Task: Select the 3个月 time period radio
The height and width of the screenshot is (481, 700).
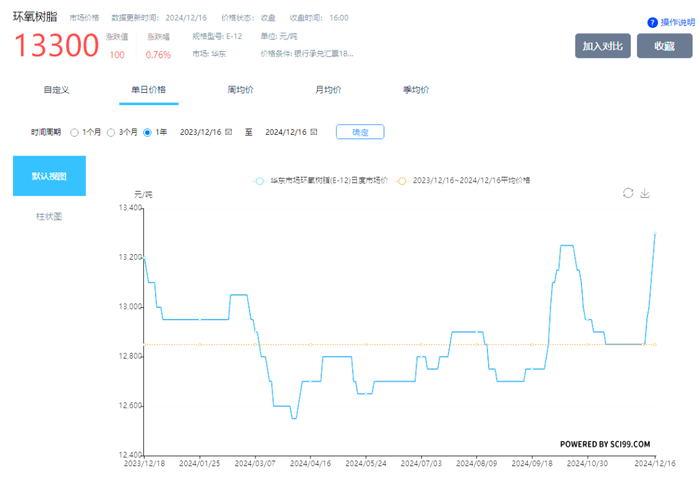Action: (x=111, y=133)
